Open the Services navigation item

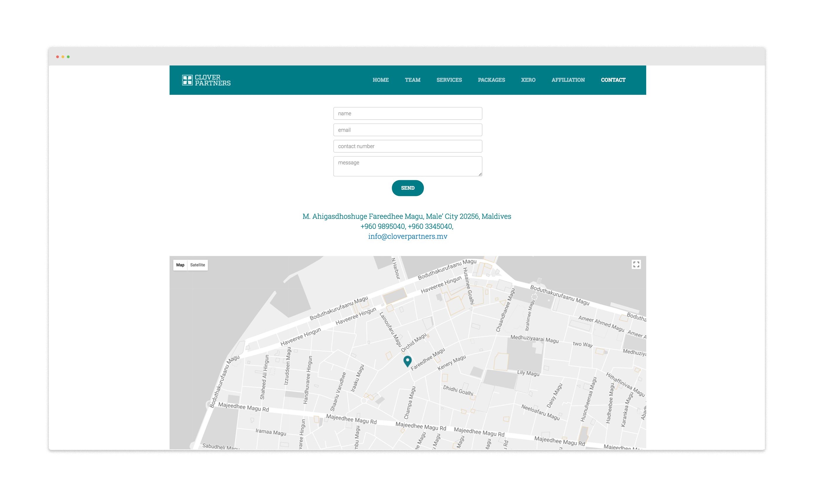click(449, 80)
